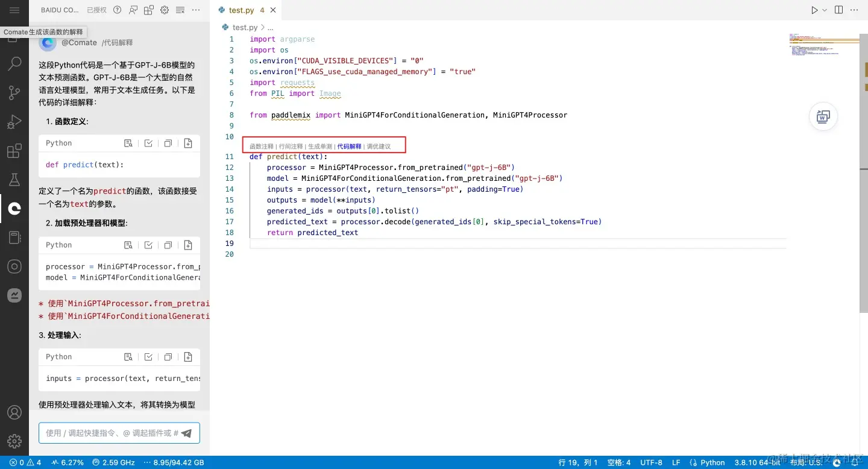This screenshot has height=469, width=868.
Task: Click the review icon on inputs snippet
Action: 128,357
